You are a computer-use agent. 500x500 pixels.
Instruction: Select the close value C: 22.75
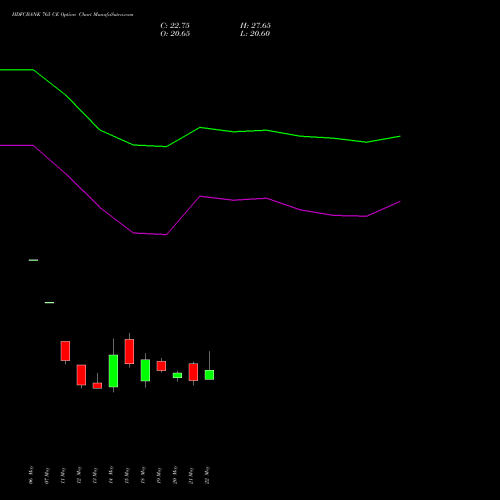(x=175, y=25)
